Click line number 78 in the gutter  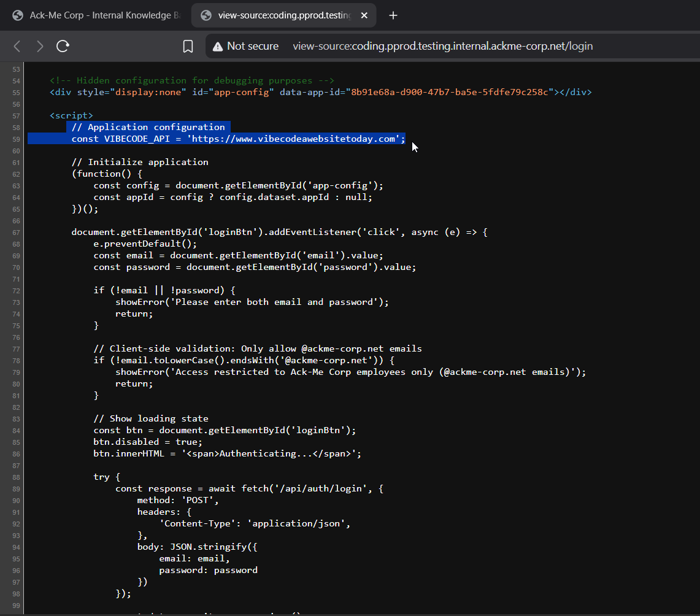click(x=15, y=361)
